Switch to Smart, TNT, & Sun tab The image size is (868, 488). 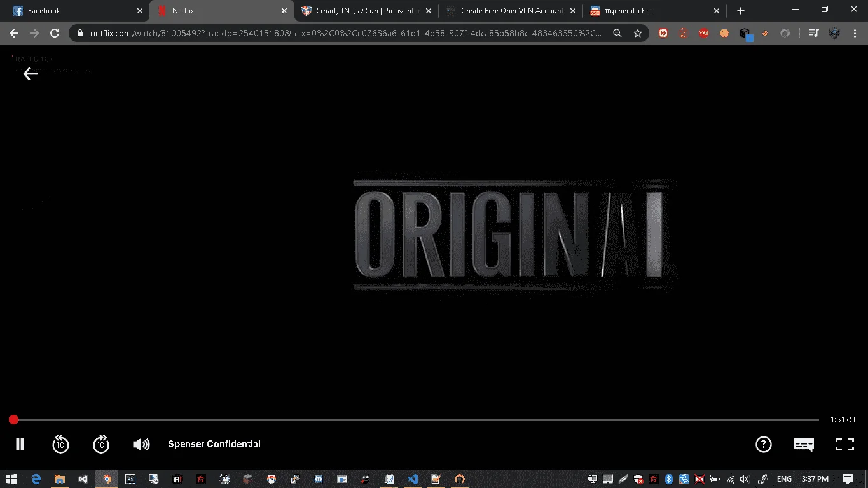point(366,11)
